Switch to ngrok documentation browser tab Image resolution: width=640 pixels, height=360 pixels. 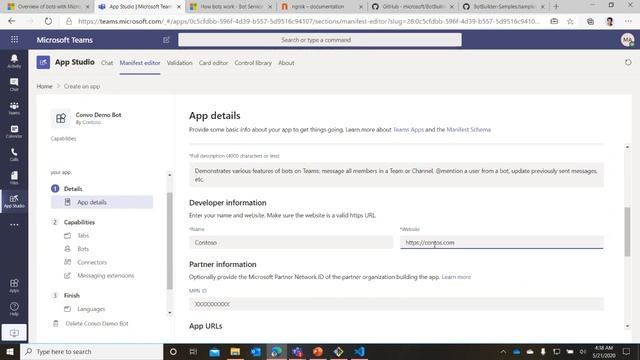[x=322, y=7]
